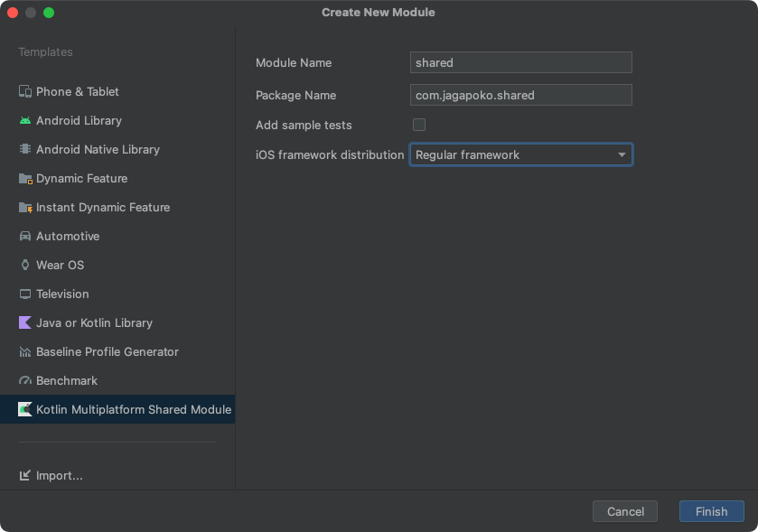Image resolution: width=758 pixels, height=532 pixels.
Task: Focus the Module Name text field
Action: click(x=521, y=62)
